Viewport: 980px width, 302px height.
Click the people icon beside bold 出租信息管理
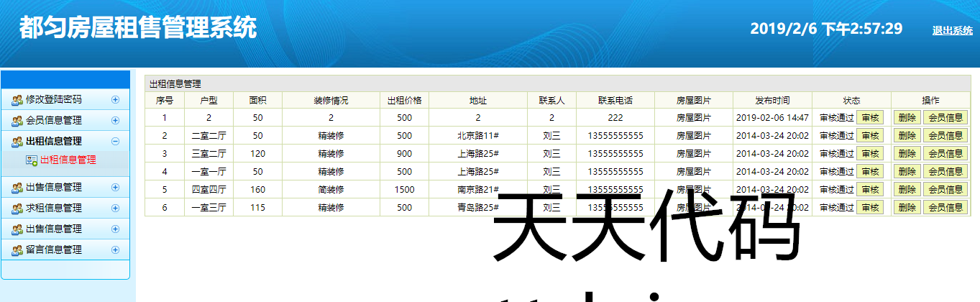pos(17,142)
